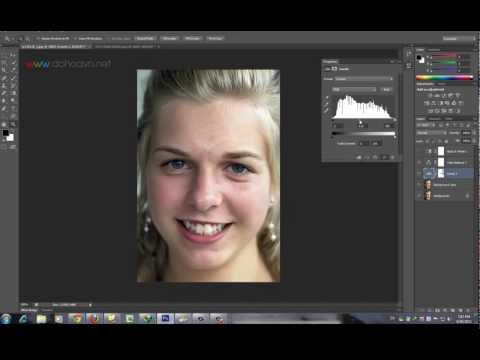Open the collapsed History panel icon

coord(409,54)
